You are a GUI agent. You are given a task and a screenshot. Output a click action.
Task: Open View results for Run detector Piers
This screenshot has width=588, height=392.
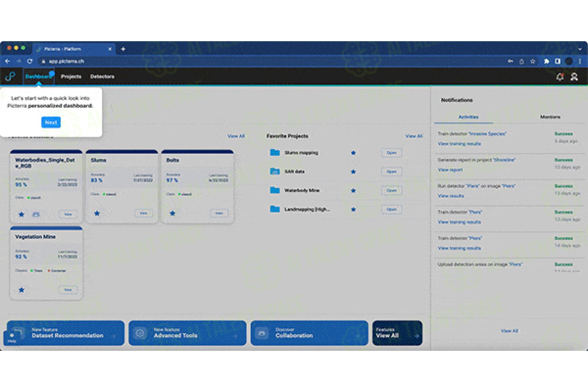coord(451,196)
